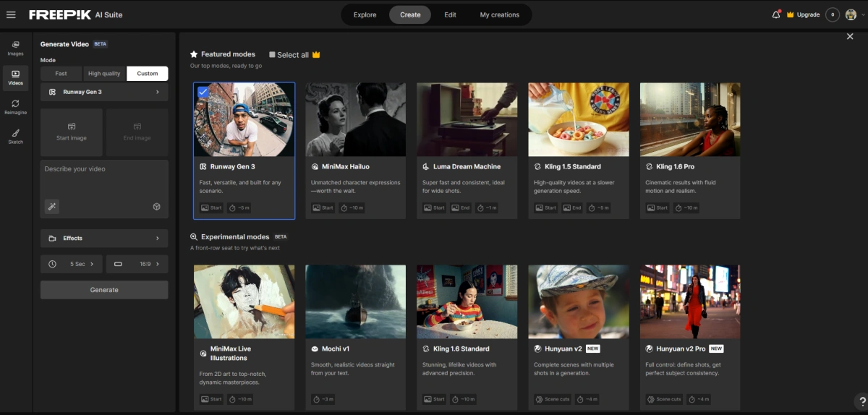Viewport: 868px width, 415px height.
Task: Click the magic wand enhance prompt icon
Action: [x=52, y=207]
